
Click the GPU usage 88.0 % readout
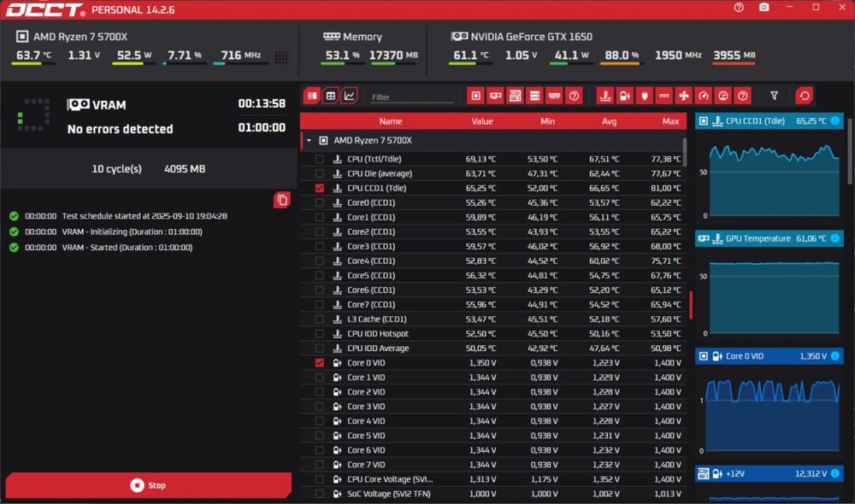(622, 56)
